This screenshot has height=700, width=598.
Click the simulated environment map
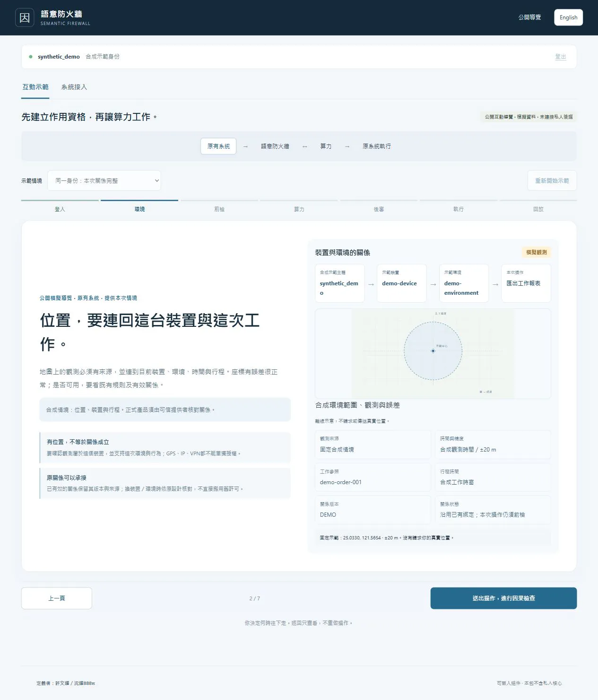(433, 354)
